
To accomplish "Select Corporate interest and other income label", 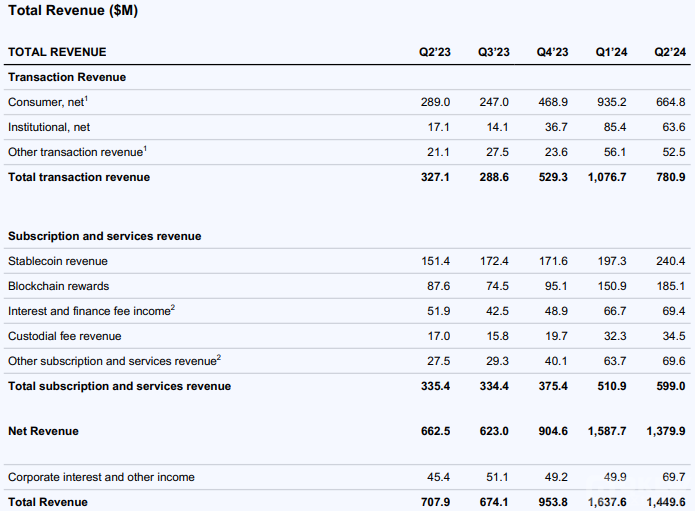I will (101, 477).
